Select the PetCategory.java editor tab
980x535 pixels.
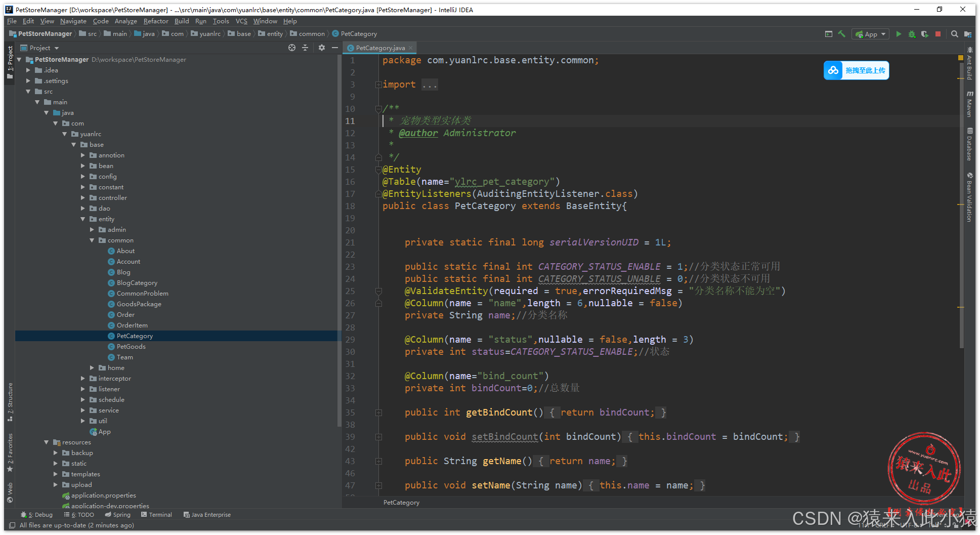click(380, 48)
